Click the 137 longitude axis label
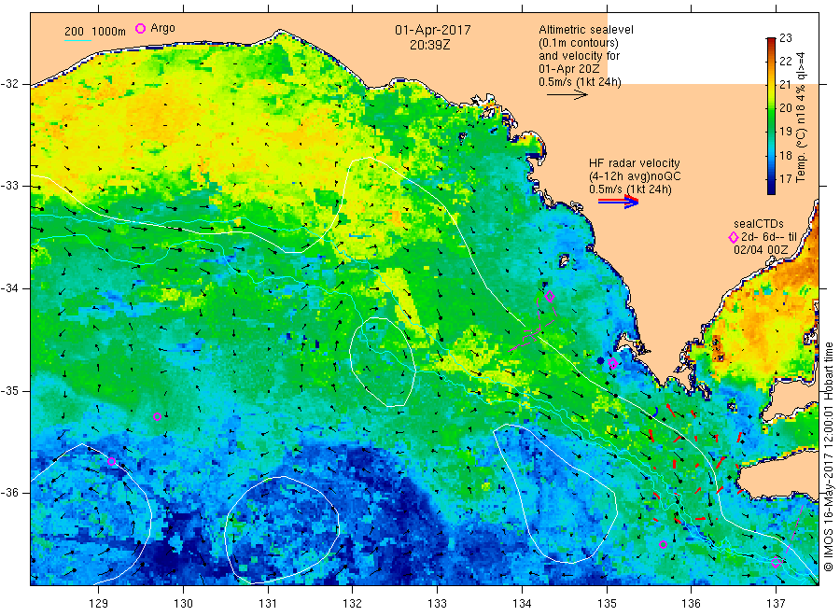Viewport: 840px width, 616px height. 776,604
